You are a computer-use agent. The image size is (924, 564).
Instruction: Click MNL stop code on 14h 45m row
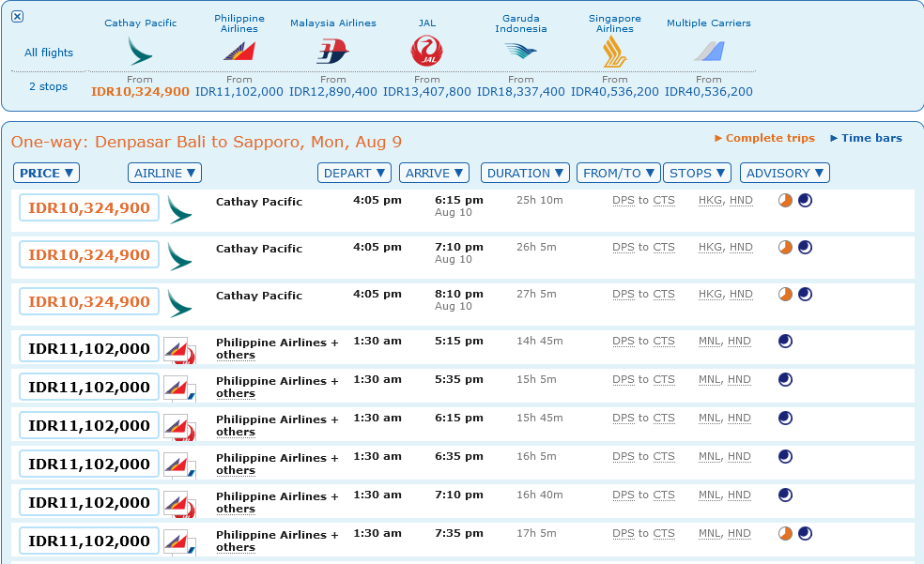coord(710,341)
